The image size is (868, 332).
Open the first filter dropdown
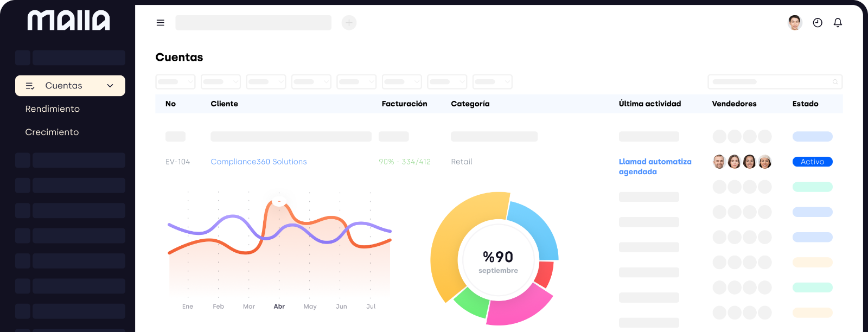[x=175, y=82]
